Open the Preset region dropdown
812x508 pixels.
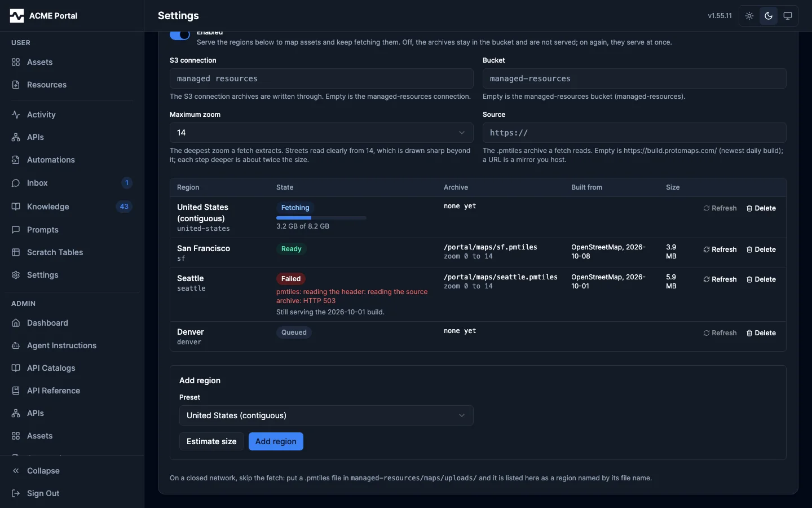click(x=326, y=415)
